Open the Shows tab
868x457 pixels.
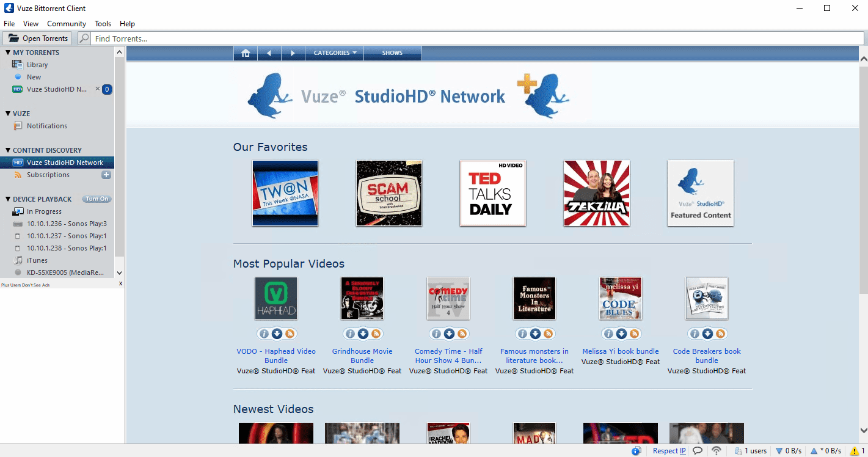tap(392, 53)
